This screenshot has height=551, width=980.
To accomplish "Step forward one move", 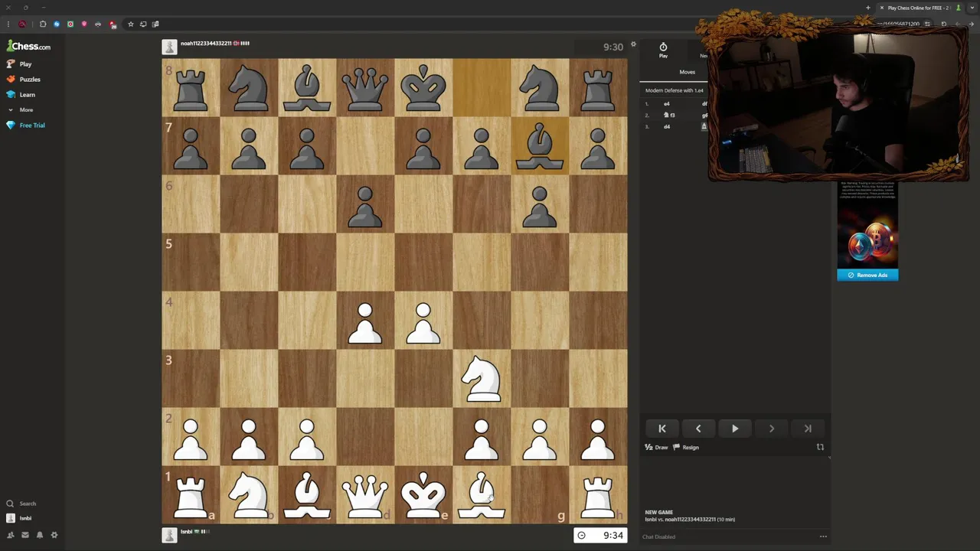I will pos(771,429).
